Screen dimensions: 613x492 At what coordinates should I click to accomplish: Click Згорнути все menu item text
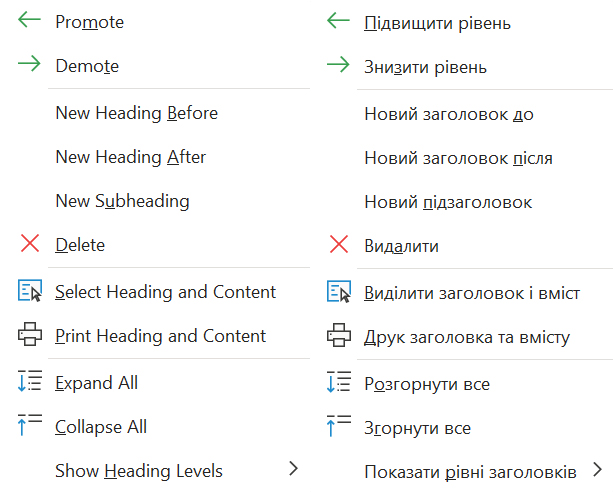coord(417,428)
